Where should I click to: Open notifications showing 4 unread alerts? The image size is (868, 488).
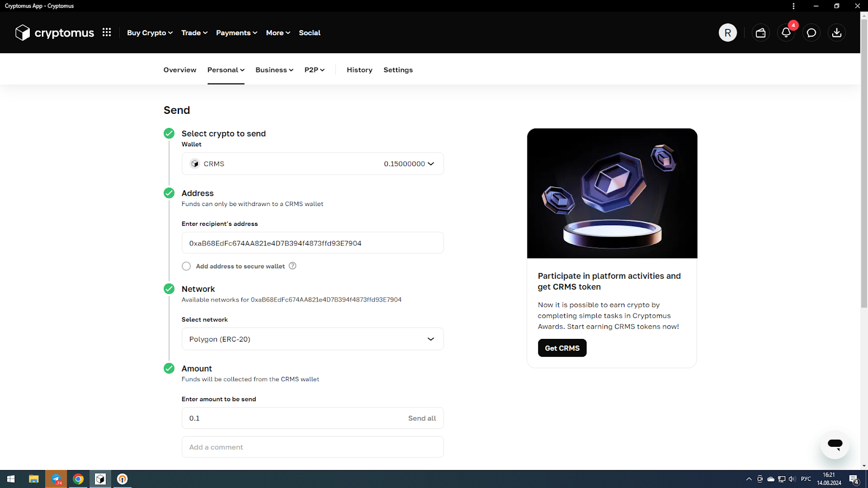[786, 33]
